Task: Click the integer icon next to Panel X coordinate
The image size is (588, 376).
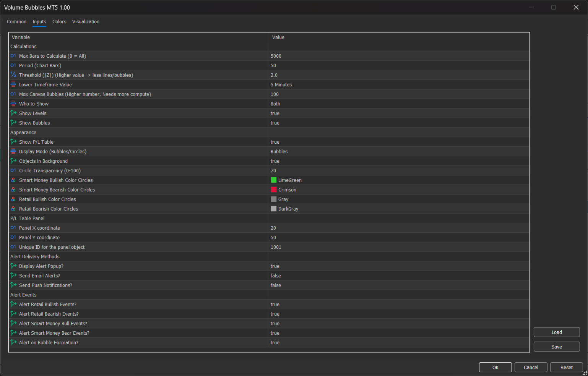Action: 13,228
